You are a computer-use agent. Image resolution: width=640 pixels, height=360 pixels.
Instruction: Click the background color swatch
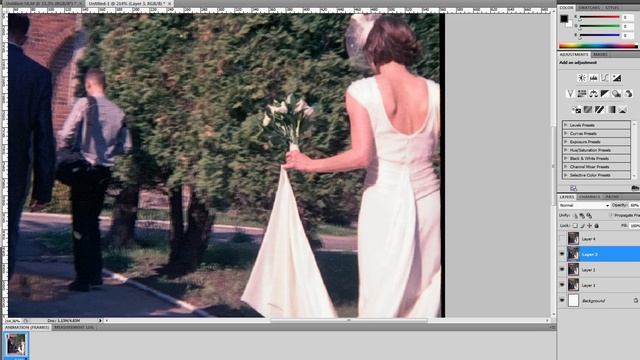pyautogui.click(x=569, y=24)
